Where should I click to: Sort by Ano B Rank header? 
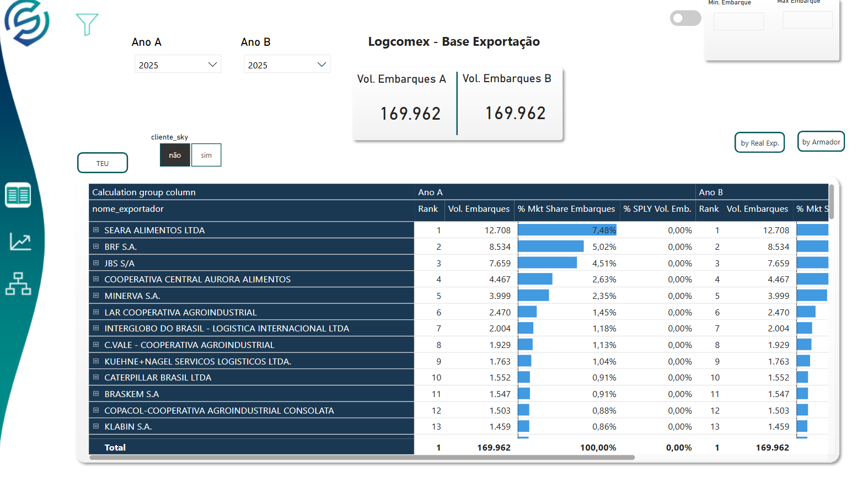point(709,209)
